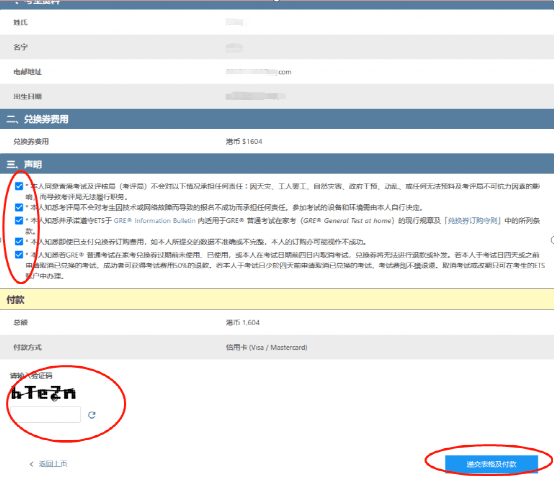The width and height of the screenshot is (554, 477).
Task: Open the GRE Information Bulletin link
Action: [154, 221]
